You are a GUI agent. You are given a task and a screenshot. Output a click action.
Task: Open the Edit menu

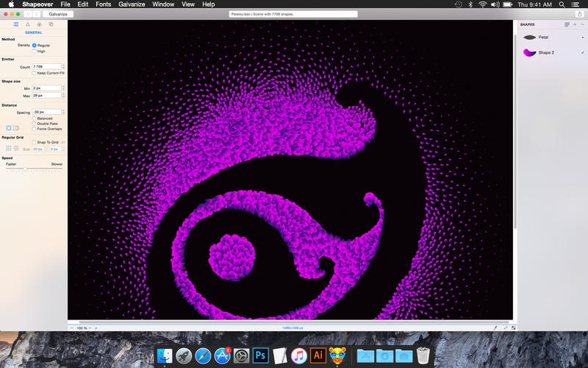82,4
